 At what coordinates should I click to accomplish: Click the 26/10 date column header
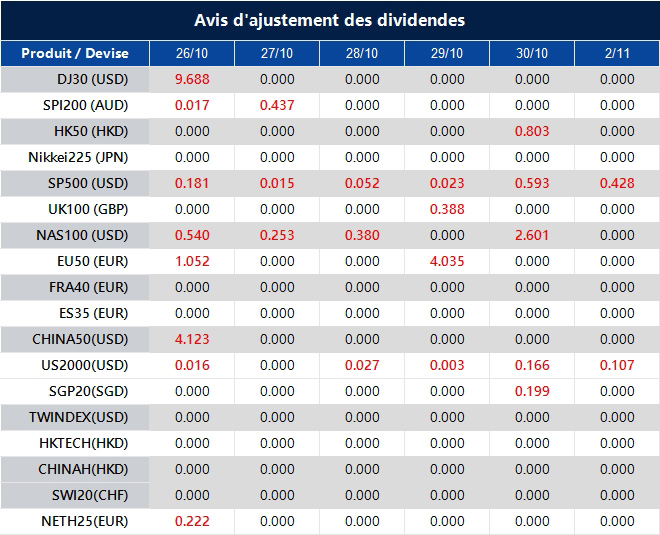coord(192,53)
